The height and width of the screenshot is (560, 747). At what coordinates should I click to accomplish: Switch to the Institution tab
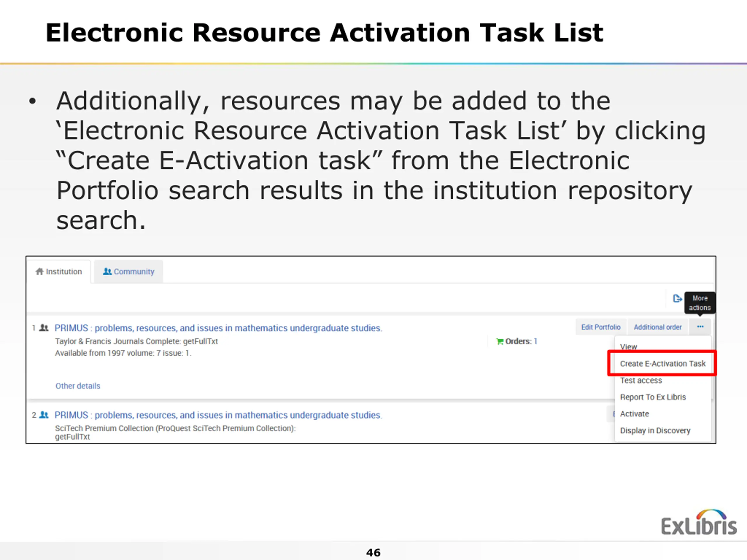pyautogui.click(x=59, y=272)
